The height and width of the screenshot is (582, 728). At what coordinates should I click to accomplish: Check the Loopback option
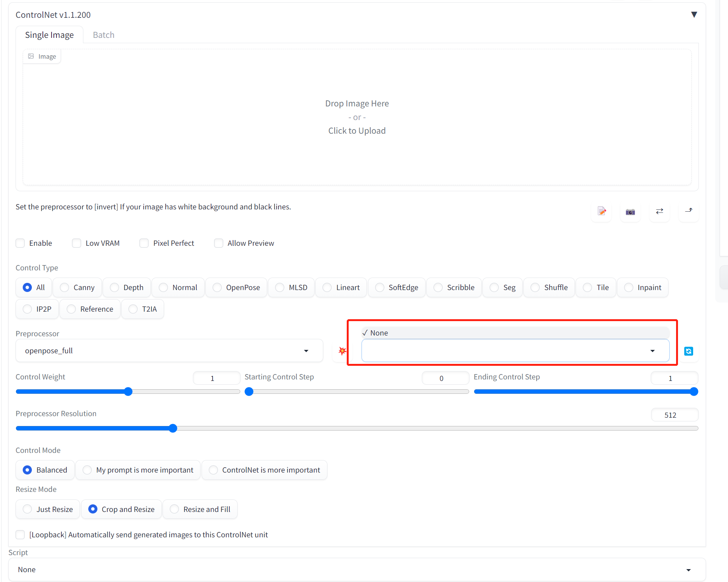tap(20, 535)
